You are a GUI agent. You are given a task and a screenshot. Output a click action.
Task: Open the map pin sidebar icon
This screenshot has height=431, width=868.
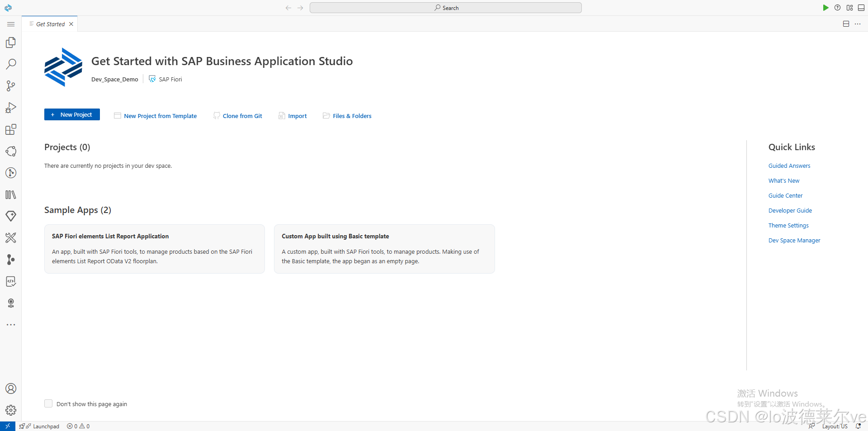coord(11,303)
